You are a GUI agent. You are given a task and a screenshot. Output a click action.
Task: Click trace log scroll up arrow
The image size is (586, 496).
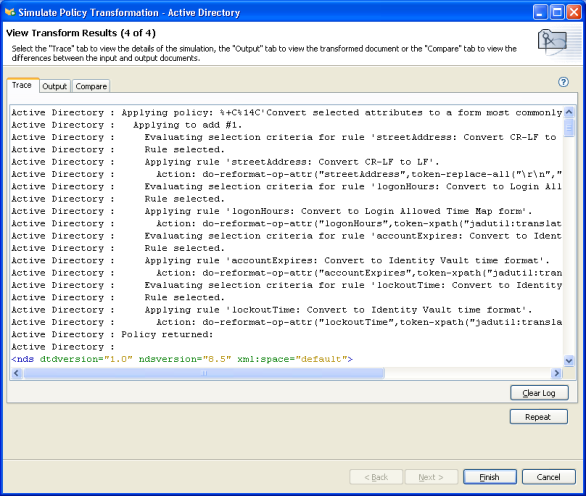pyautogui.click(x=569, y=112)
